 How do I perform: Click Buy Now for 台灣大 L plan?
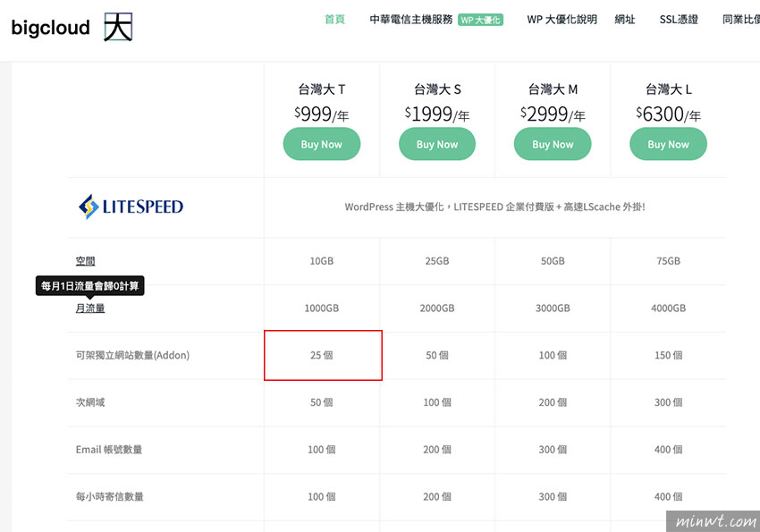tap(669, 144)
